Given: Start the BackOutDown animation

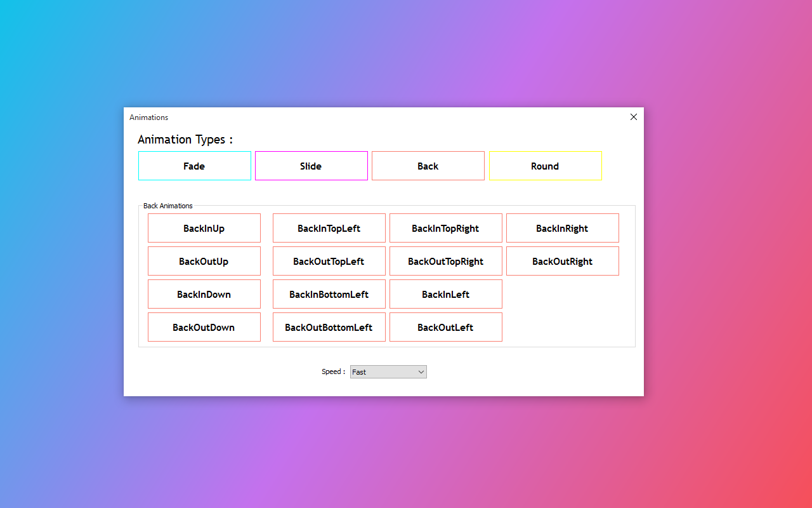Looking at the screenshot, I should pyautogui.click(x=204, y=327).
